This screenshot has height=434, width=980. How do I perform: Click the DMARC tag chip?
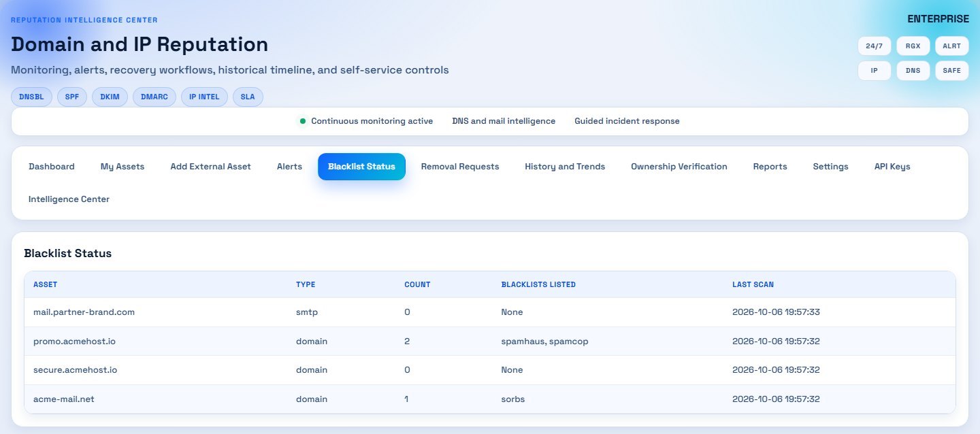(x=154, y=97)
